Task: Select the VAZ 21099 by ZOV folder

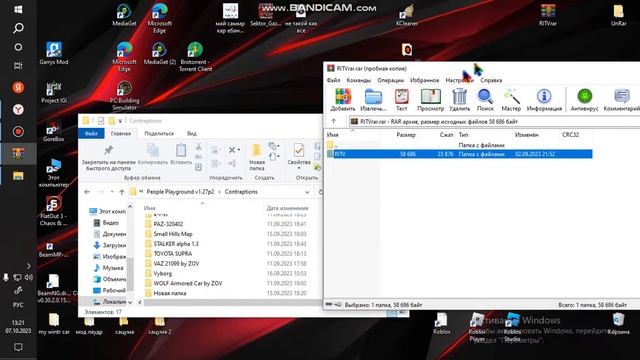Action: pyautogui.click(x=176, y=264)
